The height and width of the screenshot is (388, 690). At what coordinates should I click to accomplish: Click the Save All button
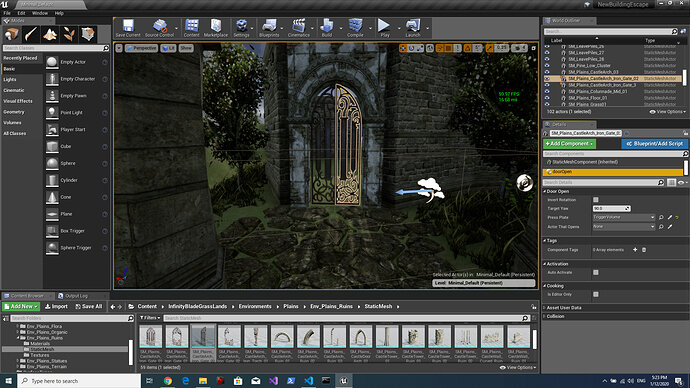pyautogui.click(x=89, y=307)
